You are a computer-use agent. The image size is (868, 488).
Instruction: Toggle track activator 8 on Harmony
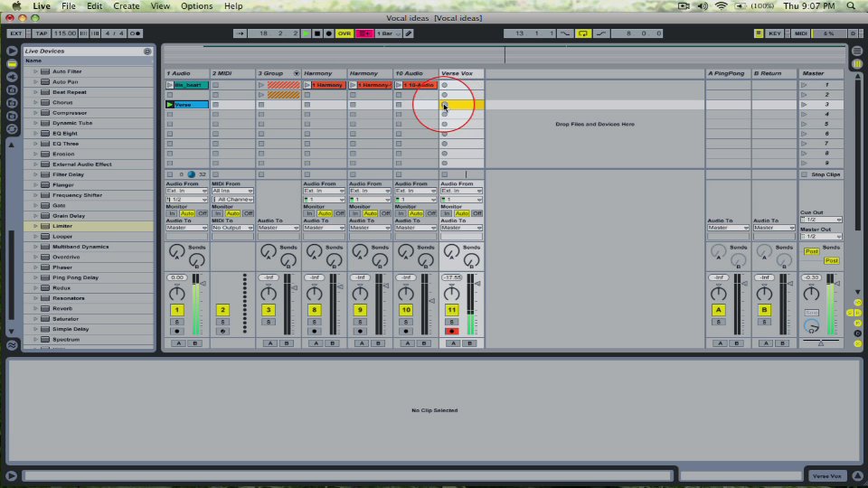[x=314, y=310]
